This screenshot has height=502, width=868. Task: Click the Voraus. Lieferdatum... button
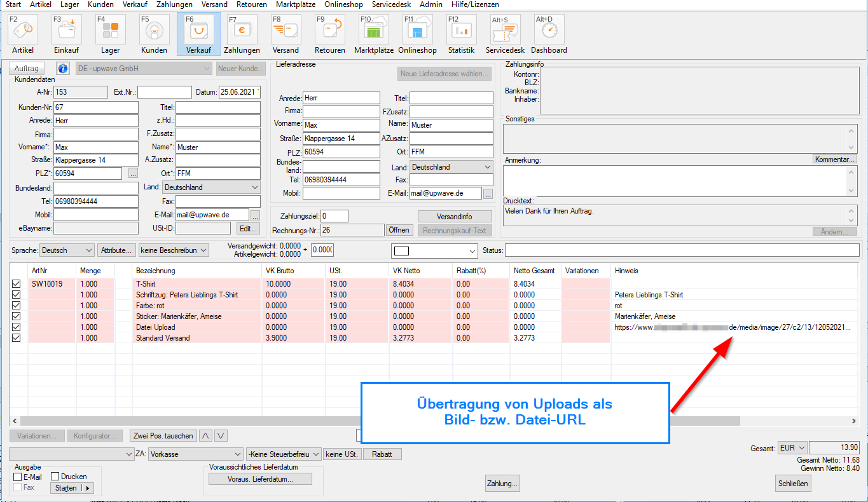click(260, 479)
